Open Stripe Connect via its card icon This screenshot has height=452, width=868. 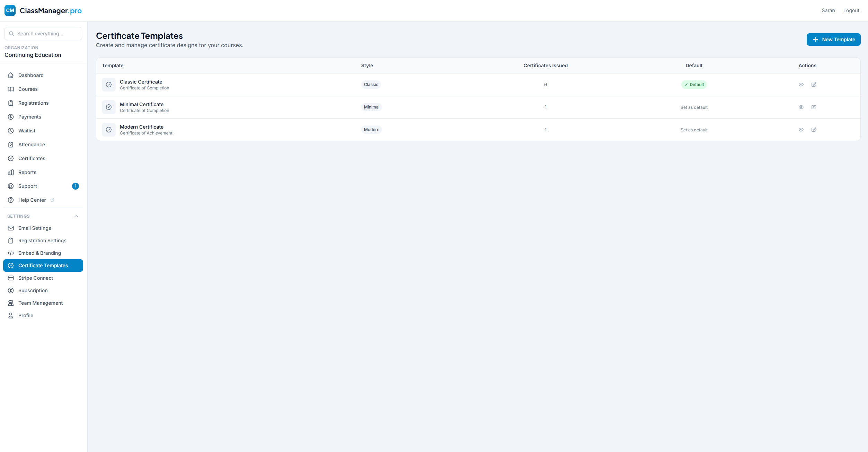pos(11,278)
